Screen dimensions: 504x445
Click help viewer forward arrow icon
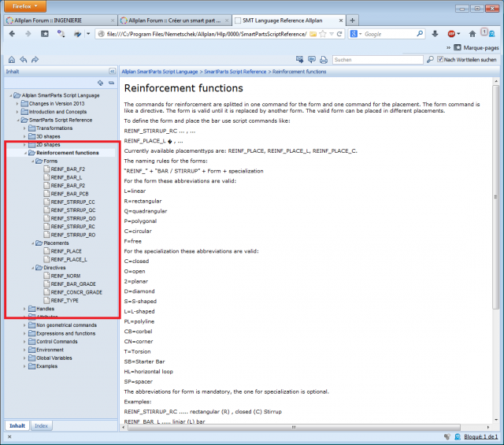[x=35, y=60]
